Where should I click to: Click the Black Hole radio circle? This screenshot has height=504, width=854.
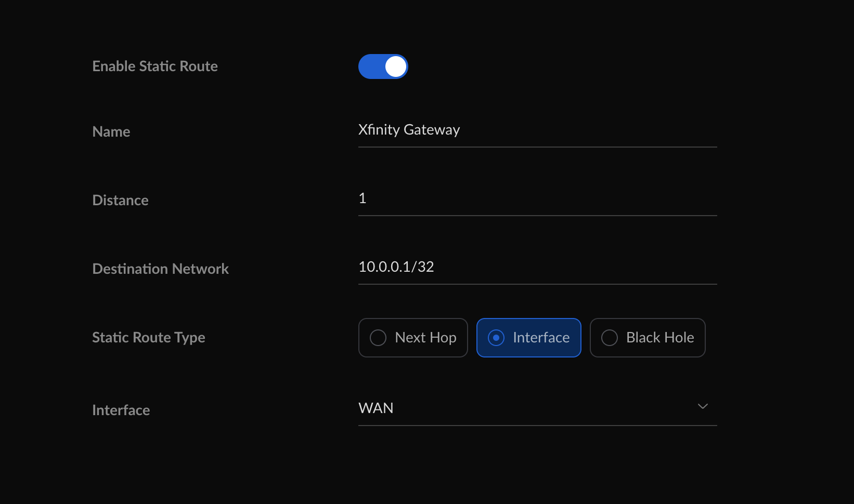tap(610, 338)
